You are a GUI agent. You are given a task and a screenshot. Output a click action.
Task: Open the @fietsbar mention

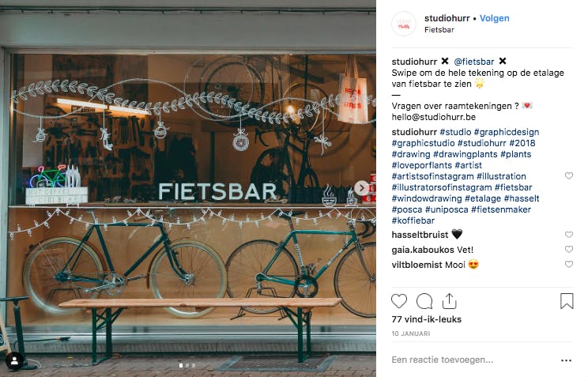474,62
